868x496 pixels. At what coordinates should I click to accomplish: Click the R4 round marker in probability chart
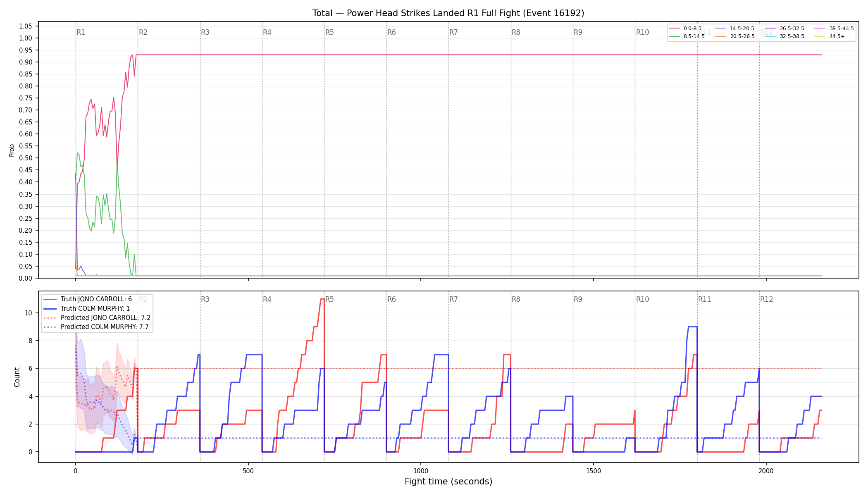(x=267, y=32)
